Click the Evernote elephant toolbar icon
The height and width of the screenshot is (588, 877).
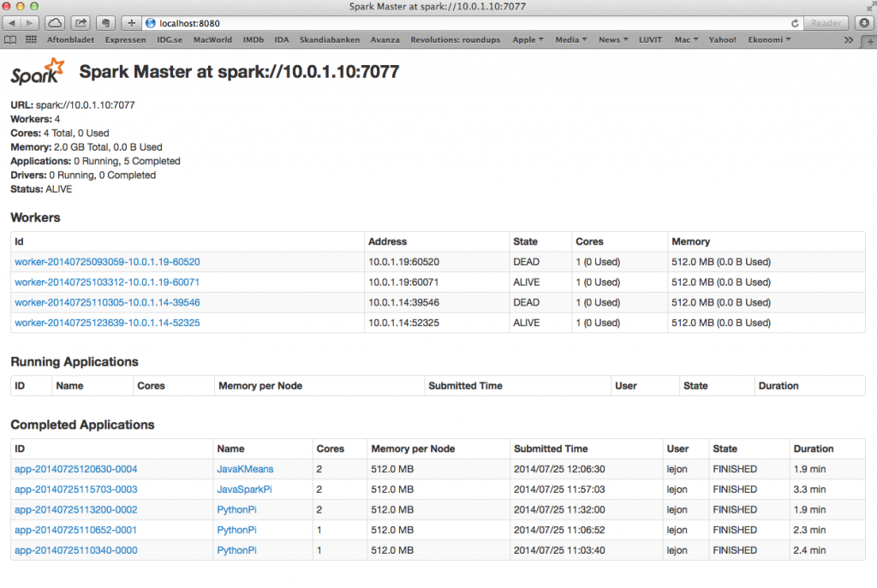pos(104,23)
